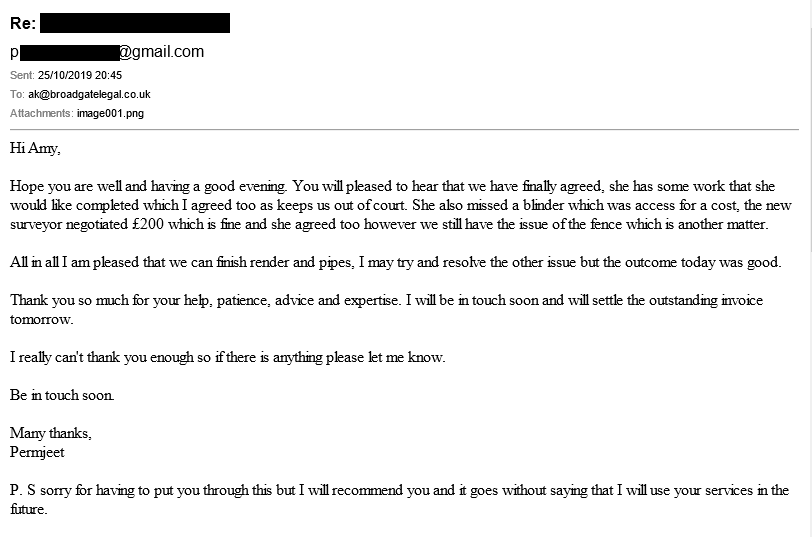Image resolution: width=812 pixels, height=537 pixels.
Task: Click the 'Re:' subject heading
Action: (23, 23)
